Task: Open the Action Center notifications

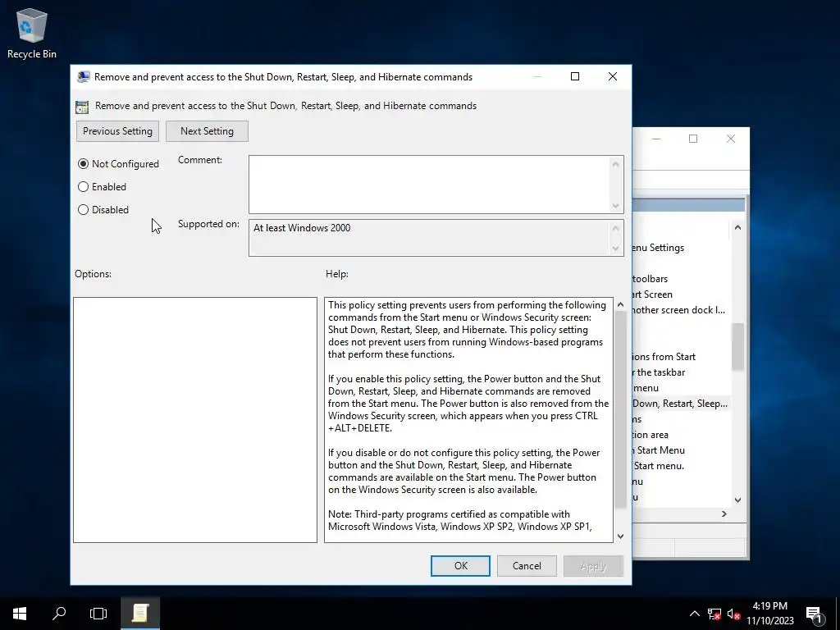Action: pos(815,614)
